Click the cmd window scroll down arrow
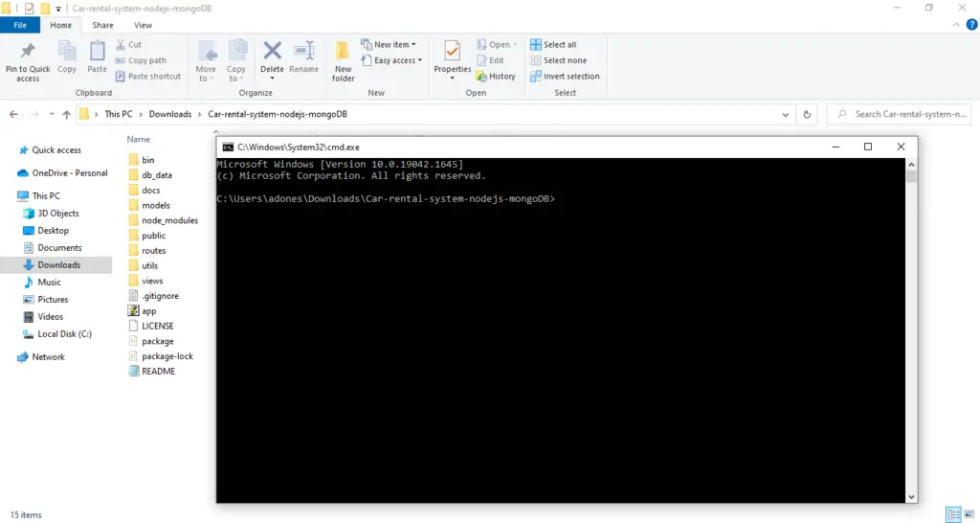The image size is (980, 523). (x=911, y=497)
